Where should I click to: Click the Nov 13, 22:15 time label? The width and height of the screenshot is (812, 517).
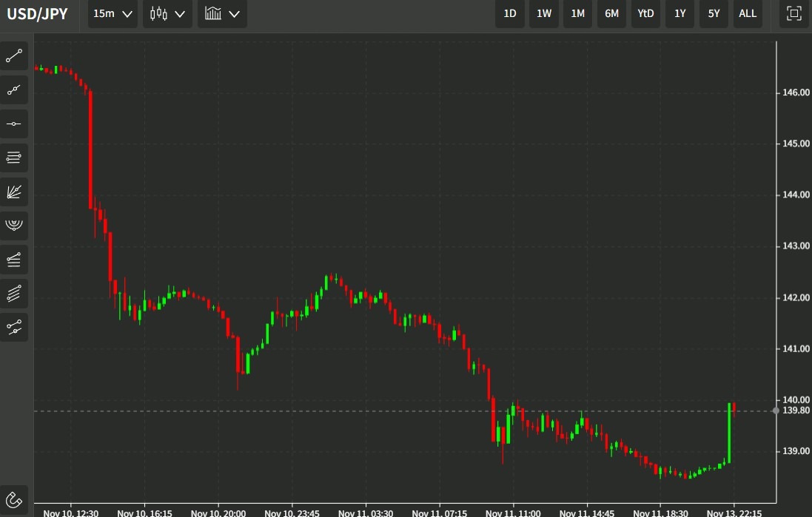734,513
